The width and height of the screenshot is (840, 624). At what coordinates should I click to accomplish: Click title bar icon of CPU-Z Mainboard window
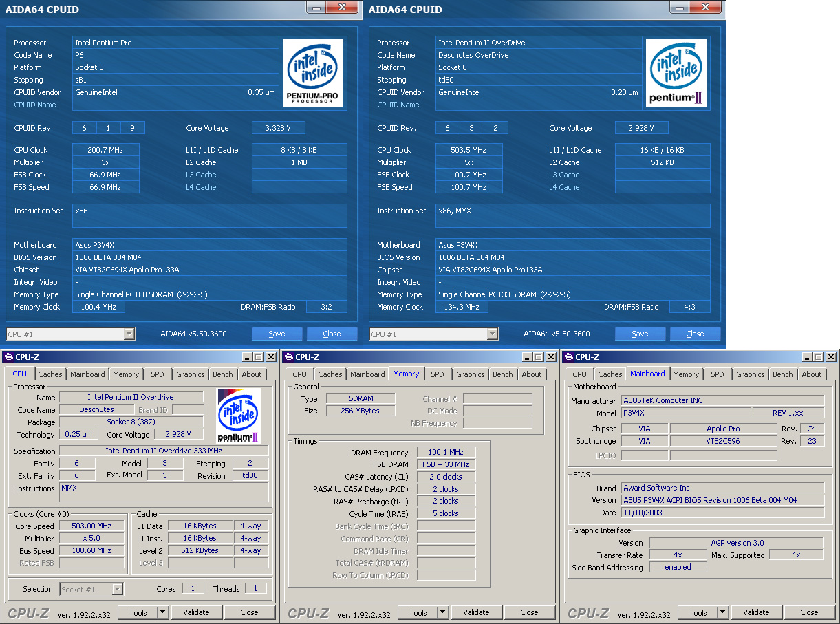tap(569, 357)
